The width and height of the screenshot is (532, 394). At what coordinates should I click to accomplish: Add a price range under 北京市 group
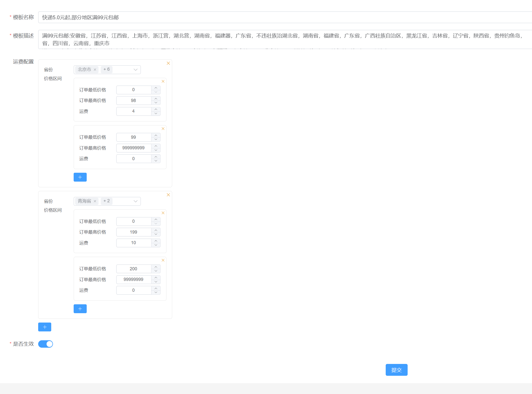pos(80,177)
